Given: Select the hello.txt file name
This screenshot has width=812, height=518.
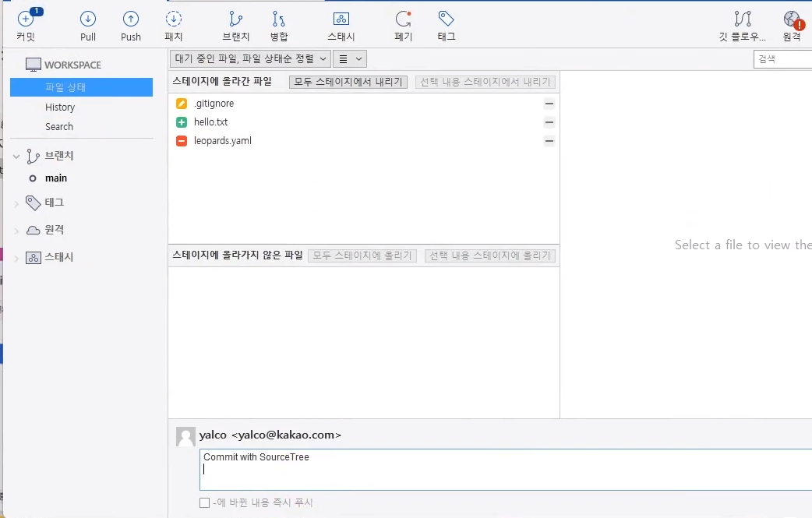Looking at the screenshot, I should point(210,122).
